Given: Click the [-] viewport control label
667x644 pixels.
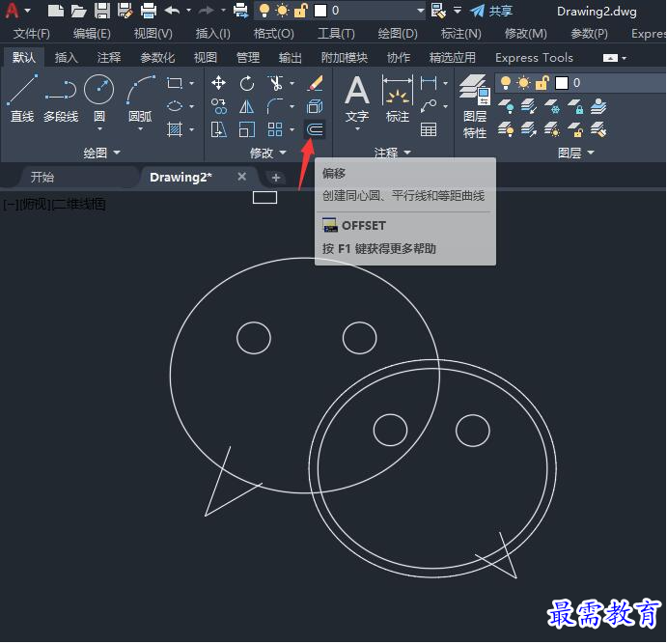Looking at the screenshot, I should tap(11, 204).
